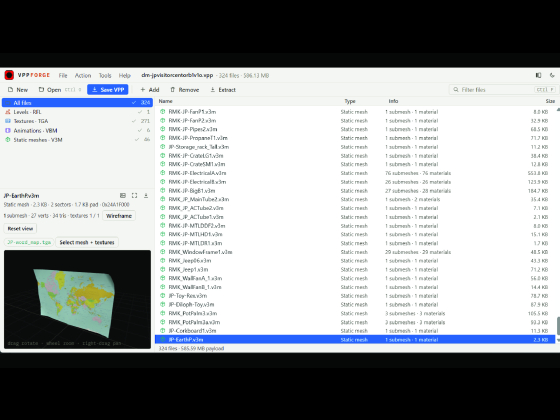
Task: Click mesh icon of RMK-JP-BigB1.v3m
Action: 163,190
